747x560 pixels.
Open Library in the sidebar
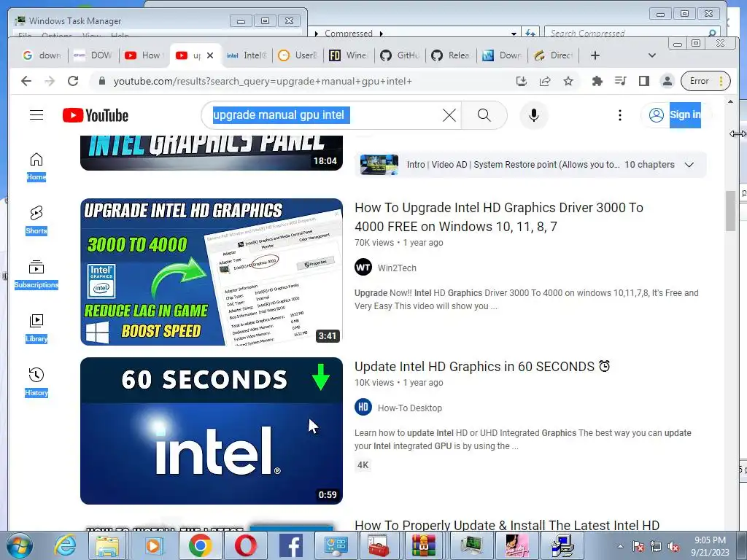(x=36, y=329)
